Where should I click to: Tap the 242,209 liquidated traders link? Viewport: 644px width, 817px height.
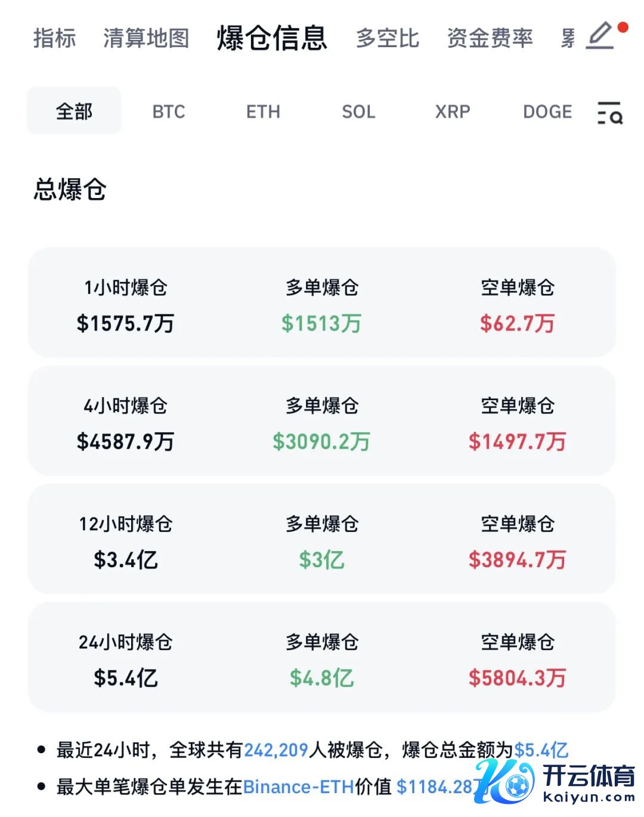[276, 750]
